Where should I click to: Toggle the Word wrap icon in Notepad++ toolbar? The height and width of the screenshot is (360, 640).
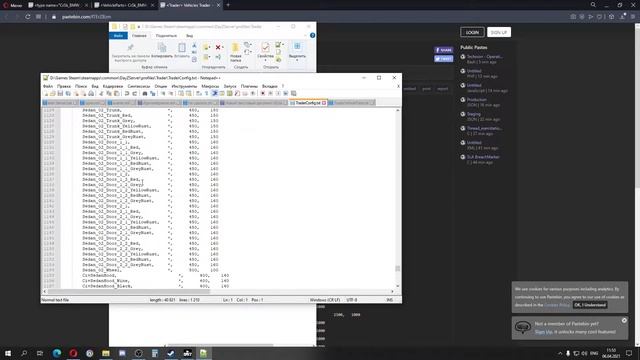click(198, 93)
